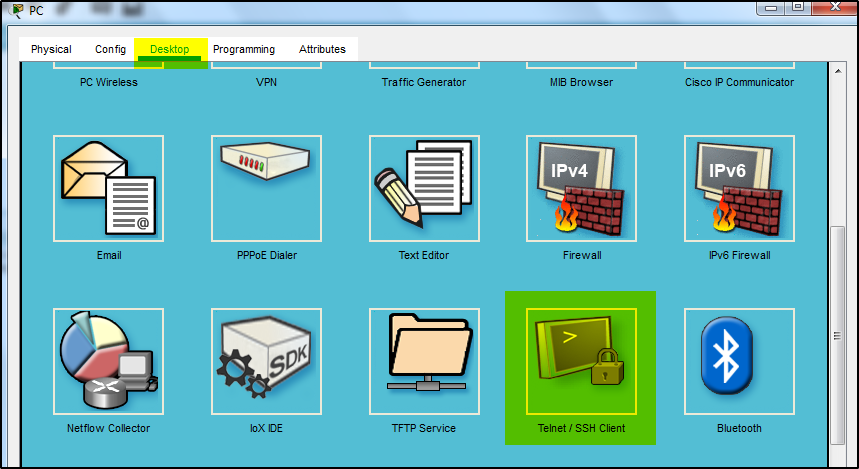
Task: Open the Email application
Action: click(108, 189)
